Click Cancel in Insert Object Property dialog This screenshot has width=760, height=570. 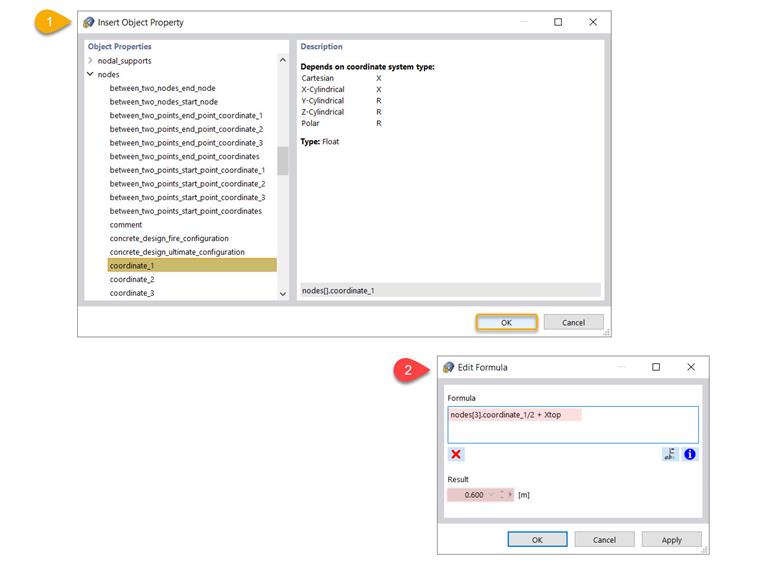click(x=573, y=322)
